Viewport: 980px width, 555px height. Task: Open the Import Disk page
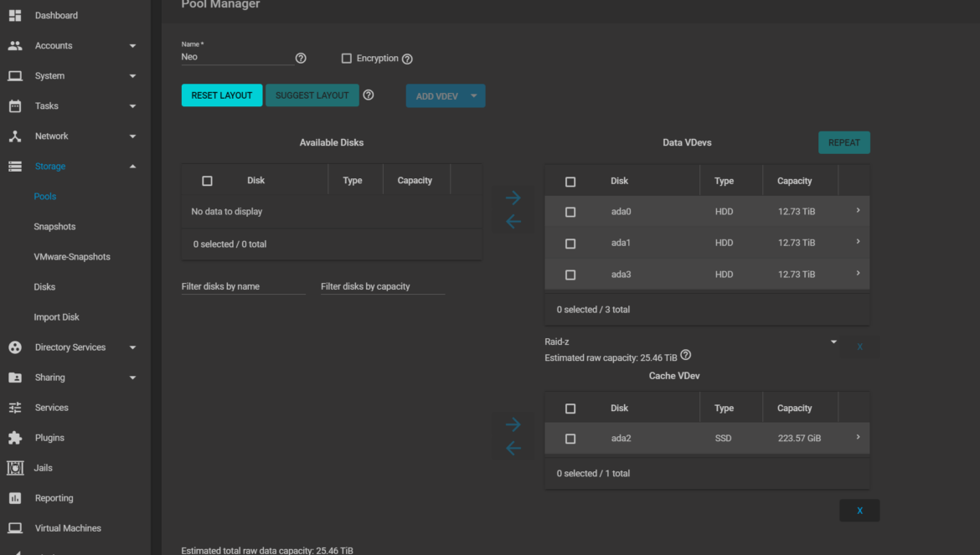[56, 317]
